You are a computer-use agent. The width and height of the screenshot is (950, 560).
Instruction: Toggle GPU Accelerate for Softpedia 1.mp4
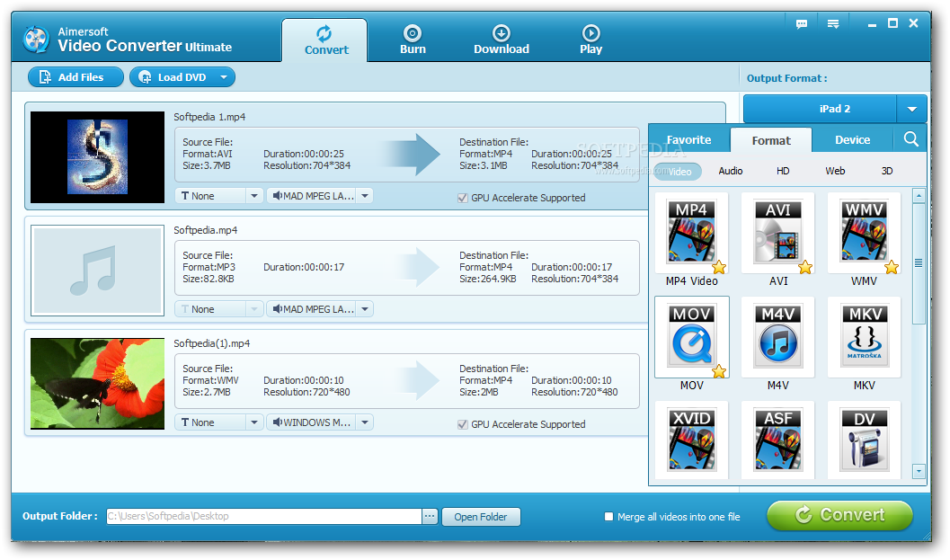pos(462,198)
